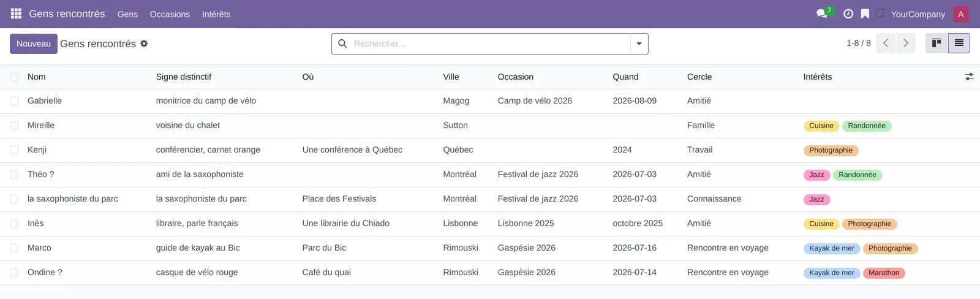
Task: Open the Intérêts menu
Action: pos(216,14)
